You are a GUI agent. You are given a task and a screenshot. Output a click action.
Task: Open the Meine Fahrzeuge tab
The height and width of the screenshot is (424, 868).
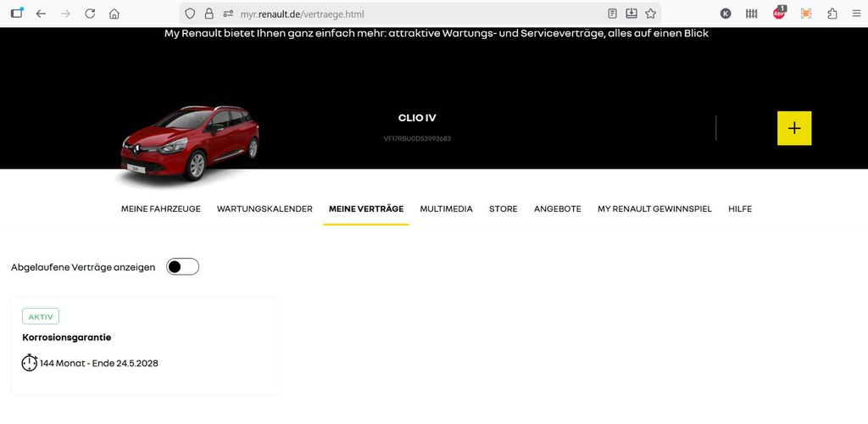pos(161,209)
